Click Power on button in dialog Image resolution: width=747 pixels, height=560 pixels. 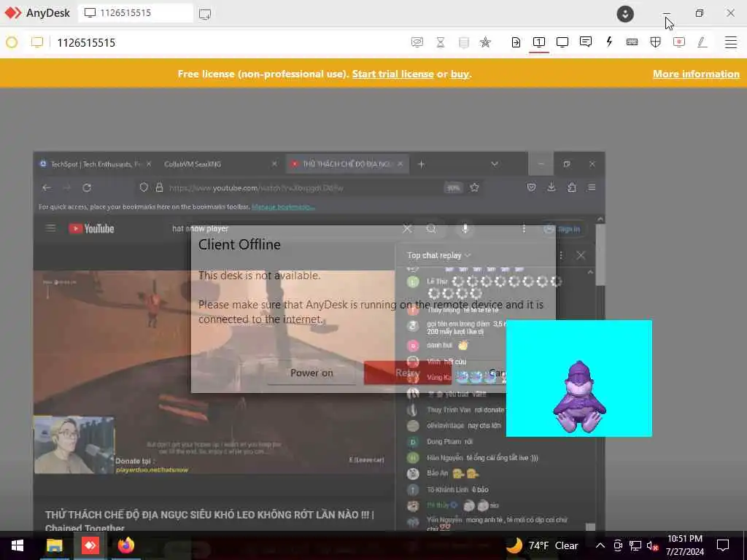(x=311, y=373)
